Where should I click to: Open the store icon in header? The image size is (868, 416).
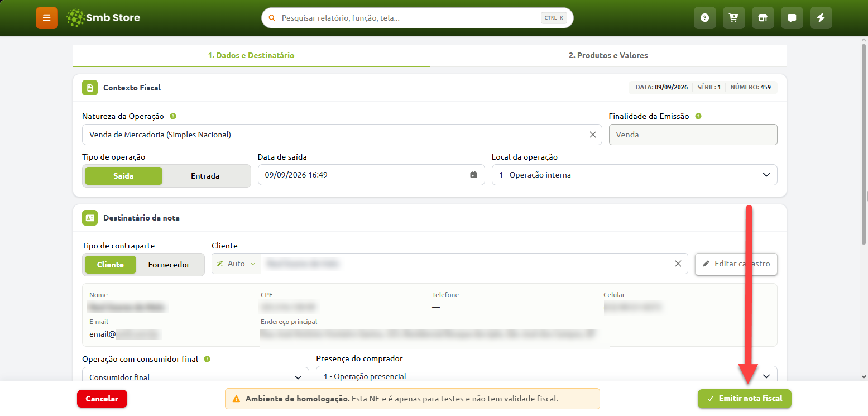pos(763,18)
